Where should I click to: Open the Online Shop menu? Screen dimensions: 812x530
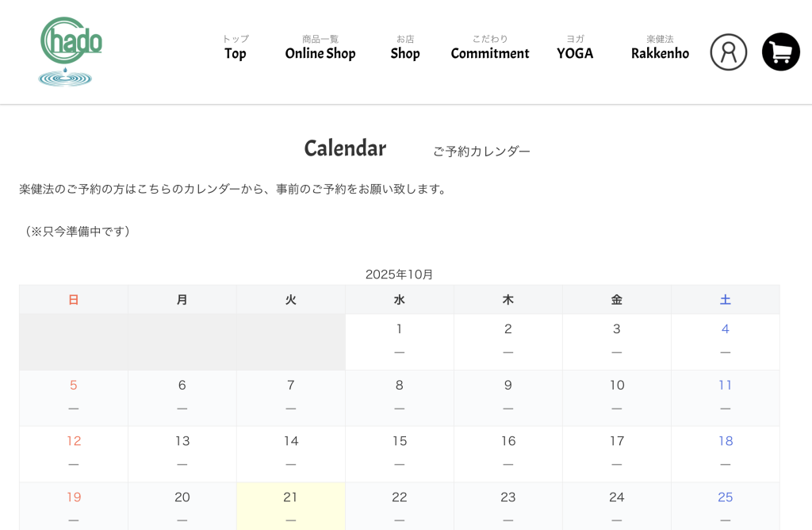point(320,48)
